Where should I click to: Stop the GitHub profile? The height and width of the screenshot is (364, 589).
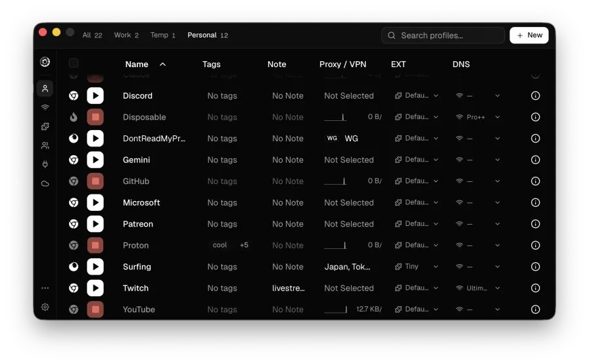95,181
